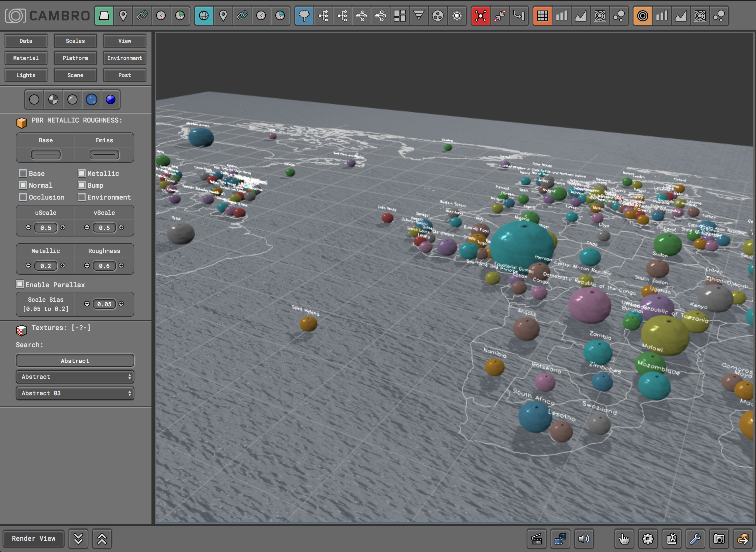Click the Abstract search button
This screenshot has width=756, height=552.
[75, 361]
